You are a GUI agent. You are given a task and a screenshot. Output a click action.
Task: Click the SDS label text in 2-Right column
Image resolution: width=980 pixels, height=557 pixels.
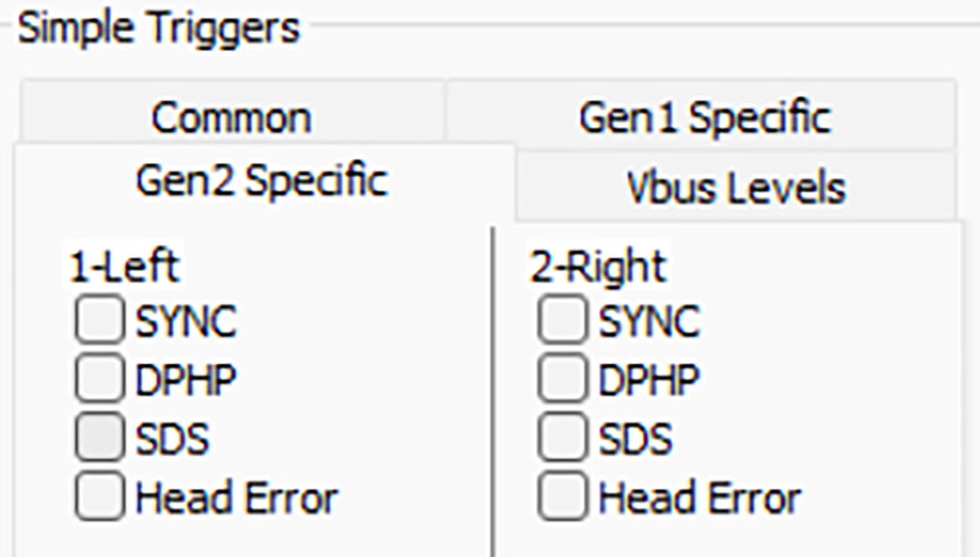click(x=635, y=439)
